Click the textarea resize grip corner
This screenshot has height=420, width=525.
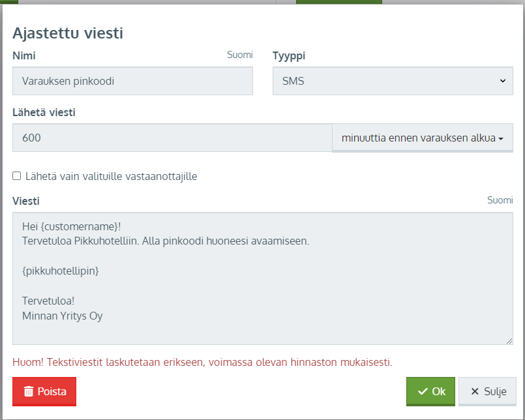[x=509, y=341]
